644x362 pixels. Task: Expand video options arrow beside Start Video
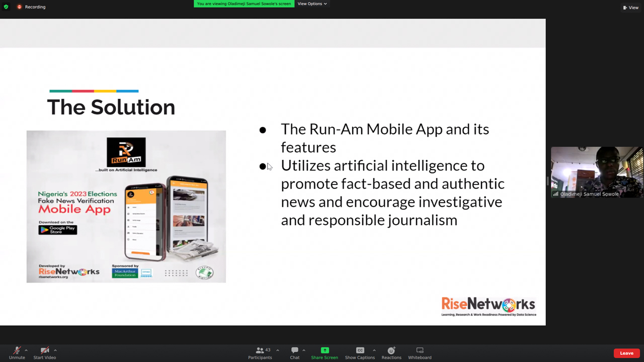pyautogui.click(x=55, y=350)
